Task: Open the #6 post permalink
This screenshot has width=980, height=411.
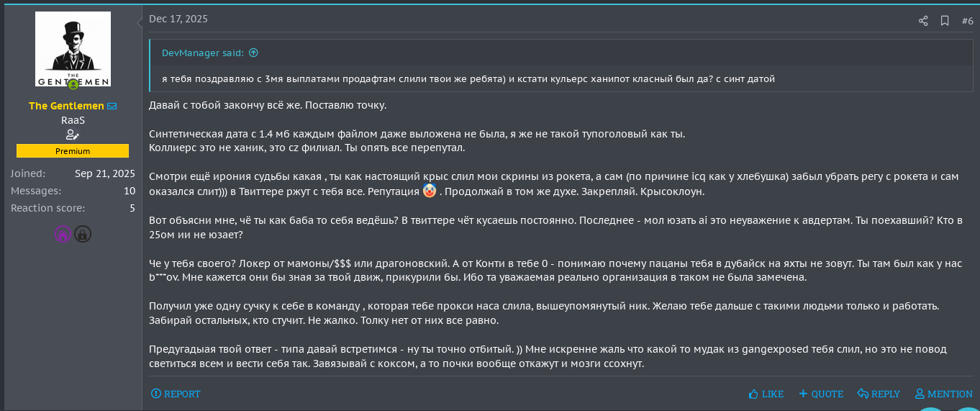Action: 967,21
